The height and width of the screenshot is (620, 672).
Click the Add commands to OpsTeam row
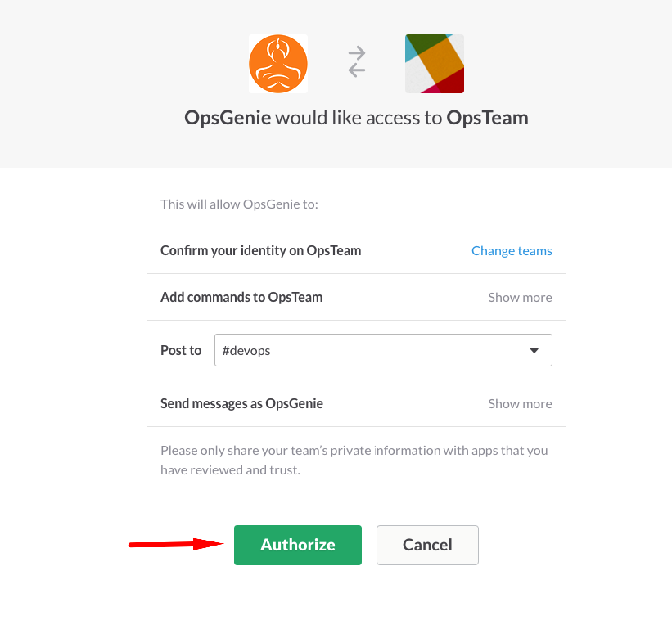tap(241, 297)
